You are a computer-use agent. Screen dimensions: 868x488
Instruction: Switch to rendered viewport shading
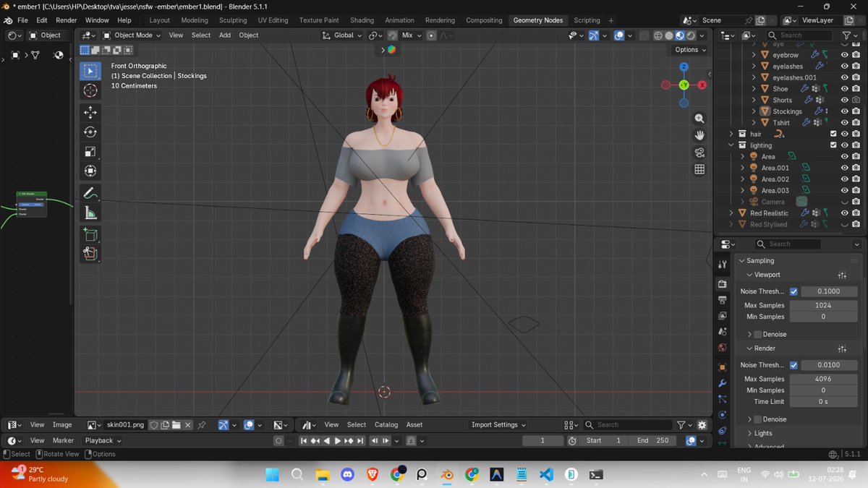pyautogui.click(x=691, y=35)
